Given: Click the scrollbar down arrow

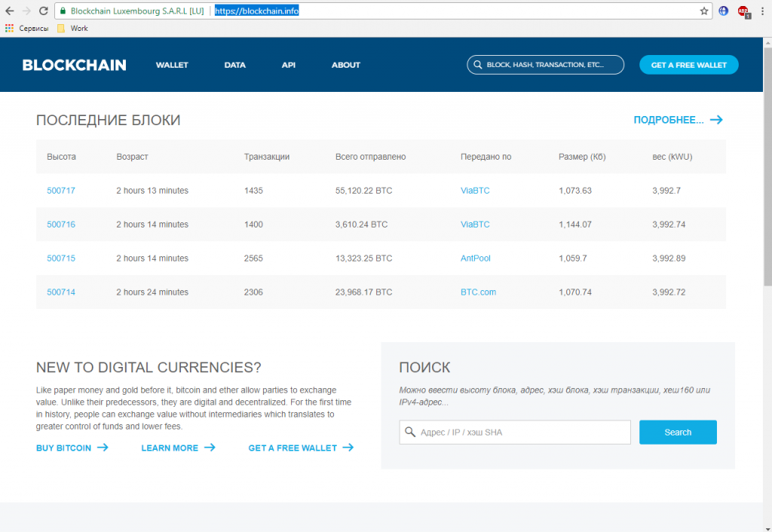Looking at the screenshot, I should point(767,528).
